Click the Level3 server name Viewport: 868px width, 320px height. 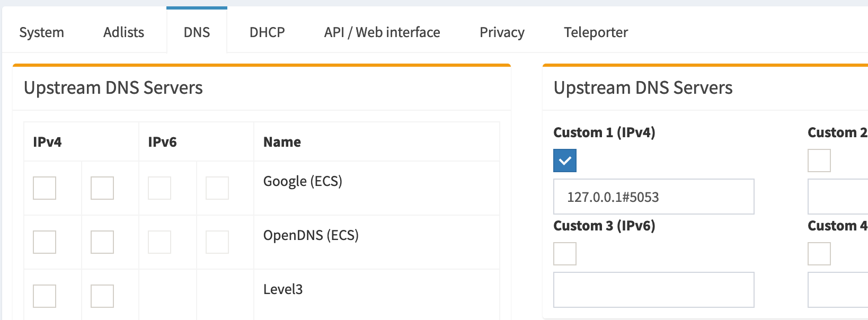[283, 289]
